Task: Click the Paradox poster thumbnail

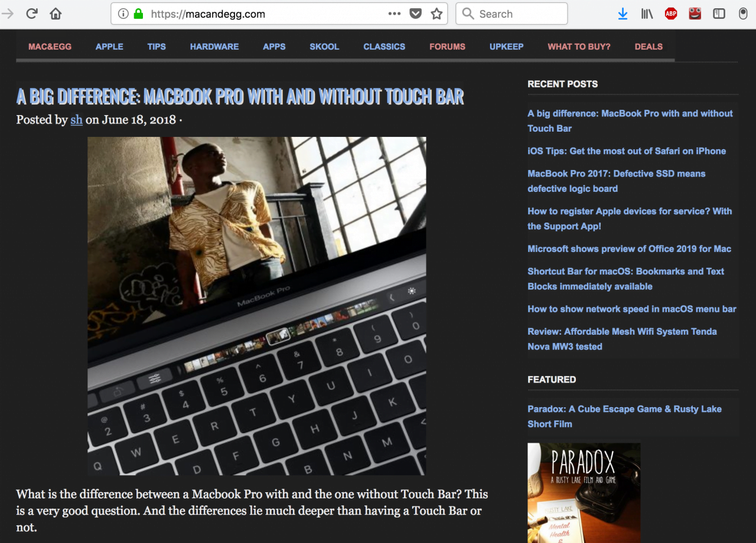Action: 584,493
